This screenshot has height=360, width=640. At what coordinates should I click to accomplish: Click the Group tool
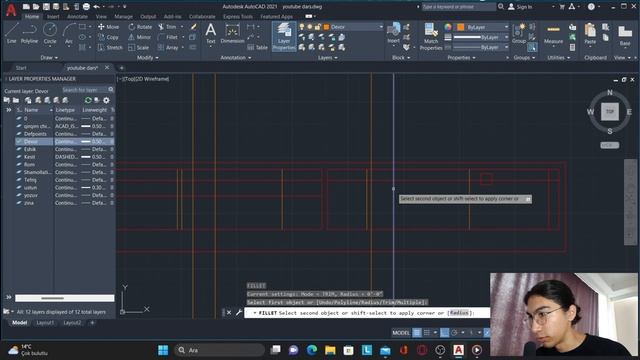[x=519, y=33]
